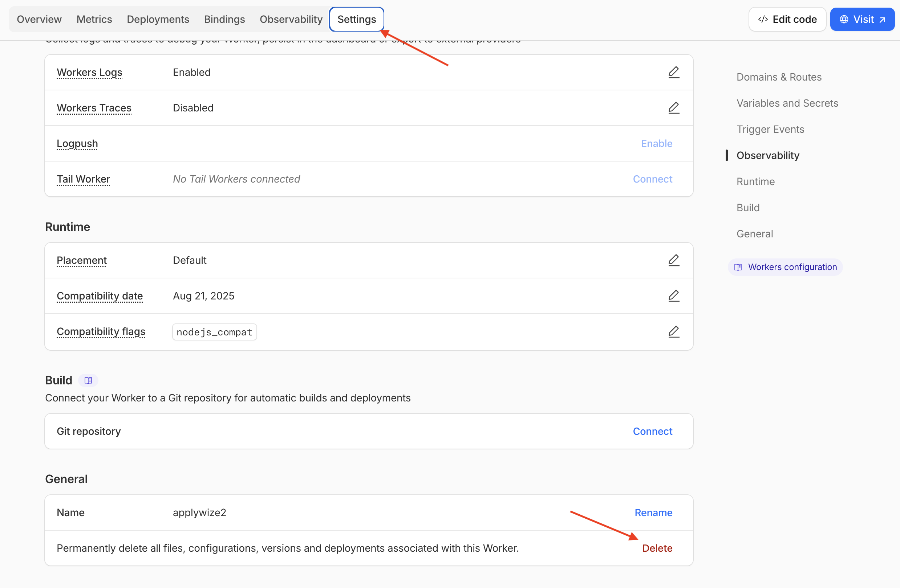Viewport: 900px width, 588px height.
Task: Click the code icon in Edit code
Action: (x=763, y=19)
